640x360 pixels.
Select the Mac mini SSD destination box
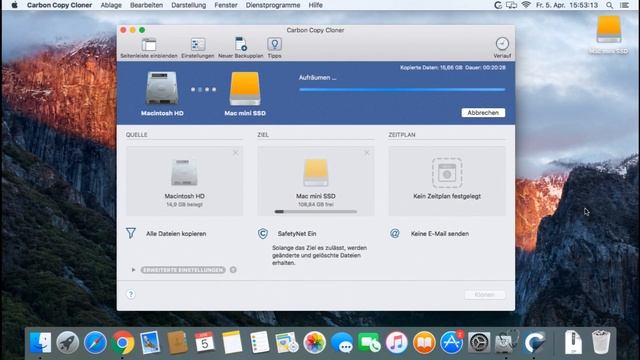316,181
